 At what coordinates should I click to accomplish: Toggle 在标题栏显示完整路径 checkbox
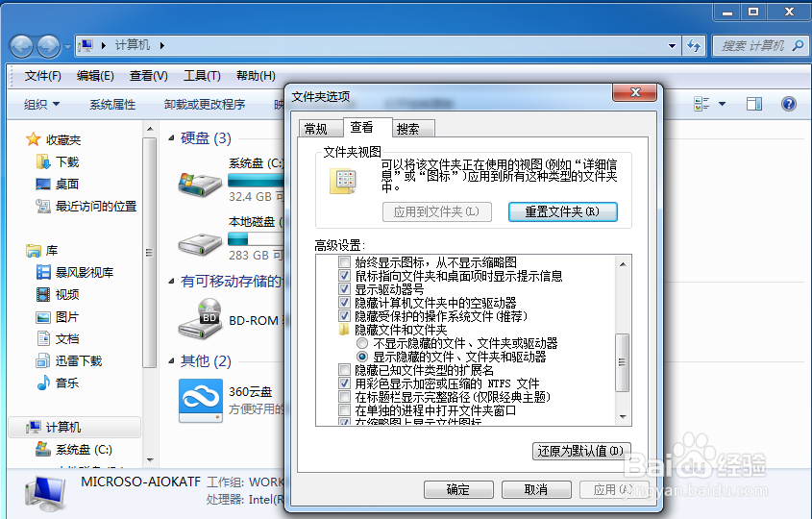(x=344, y=397)
